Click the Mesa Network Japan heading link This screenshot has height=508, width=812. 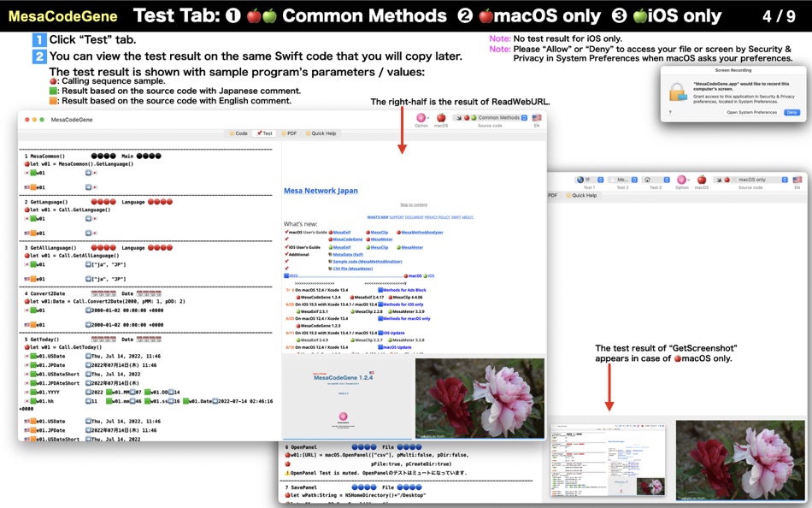coord(321,191)
